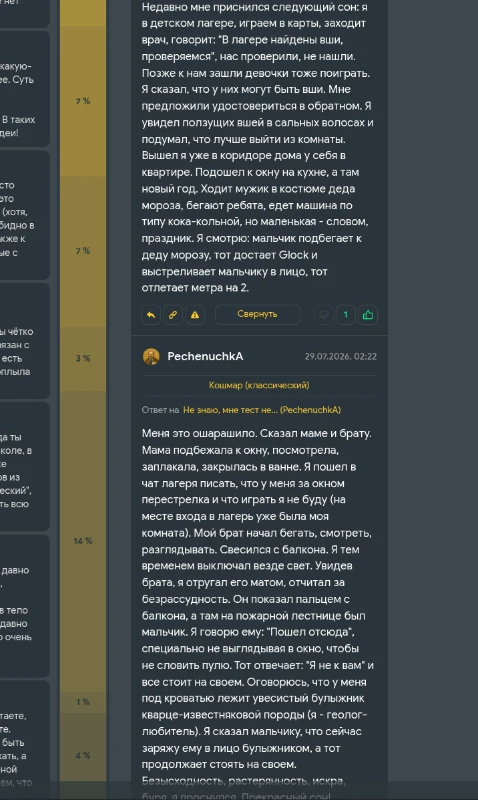478x800 pixels.
Task: Select the 1 % result bar segment
Action: (x=83, y=702)
